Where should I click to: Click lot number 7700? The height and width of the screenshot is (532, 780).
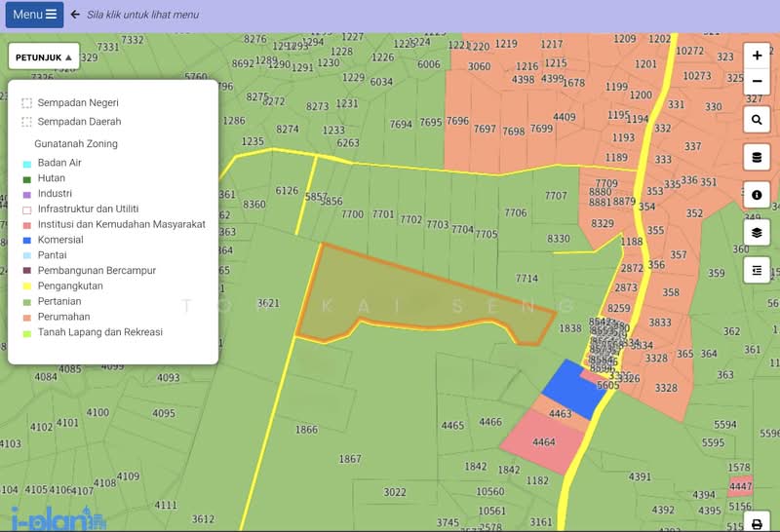click(x=352, y=214)
